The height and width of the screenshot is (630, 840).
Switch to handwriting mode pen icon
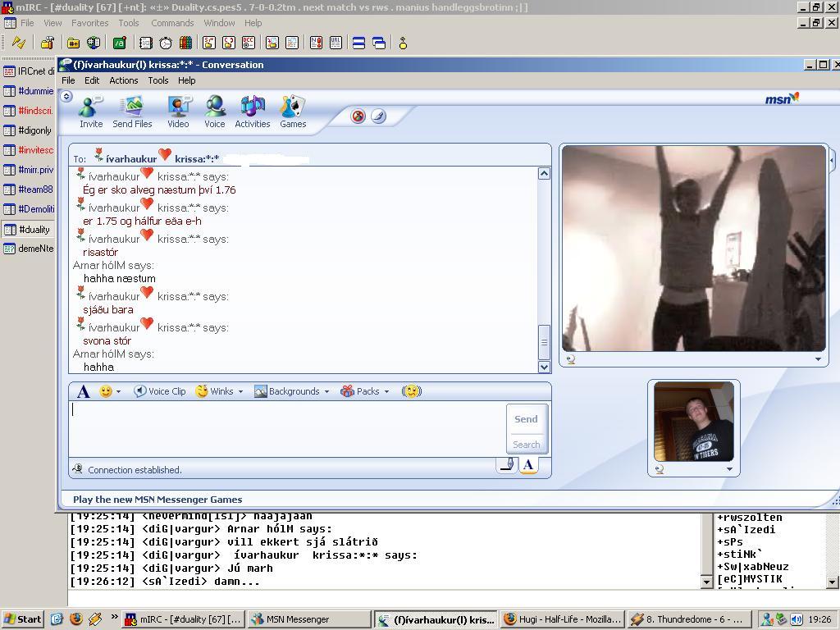[x=507, y=465]
